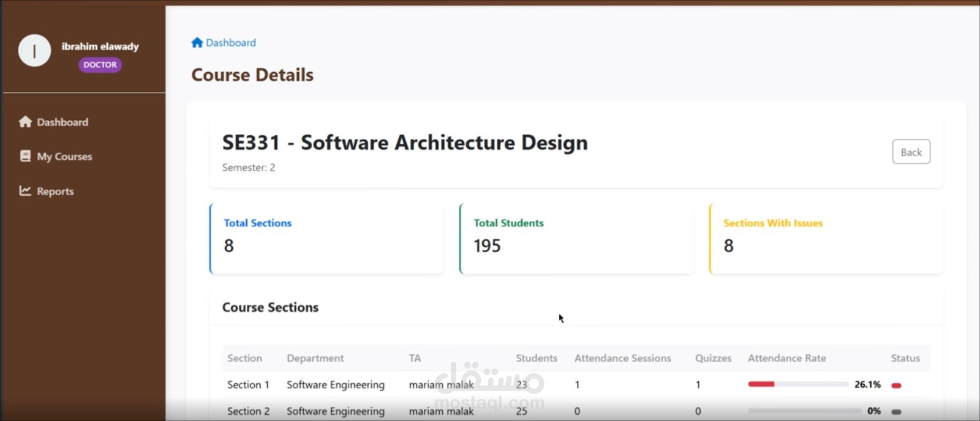This screenshot has width=980, height=421.
Task: Click 'mariam malak' in Section 1 row
Action: pos(441,384)
